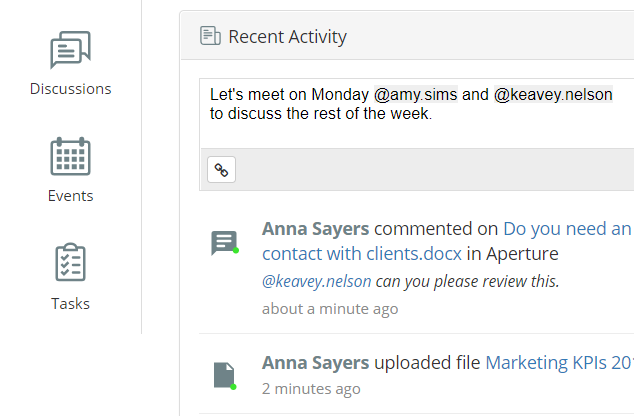Image resolution: width=634 pixels, height=416 pixels.
Task: Click the "about a minute ago" timestamp
Action: [330, 308]
